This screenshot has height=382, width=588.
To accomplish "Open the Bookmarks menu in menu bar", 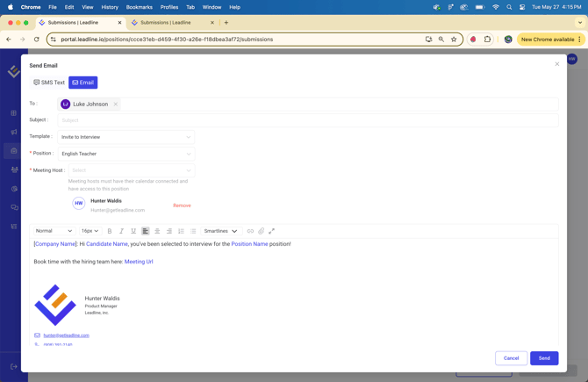I will click(140, 7).
